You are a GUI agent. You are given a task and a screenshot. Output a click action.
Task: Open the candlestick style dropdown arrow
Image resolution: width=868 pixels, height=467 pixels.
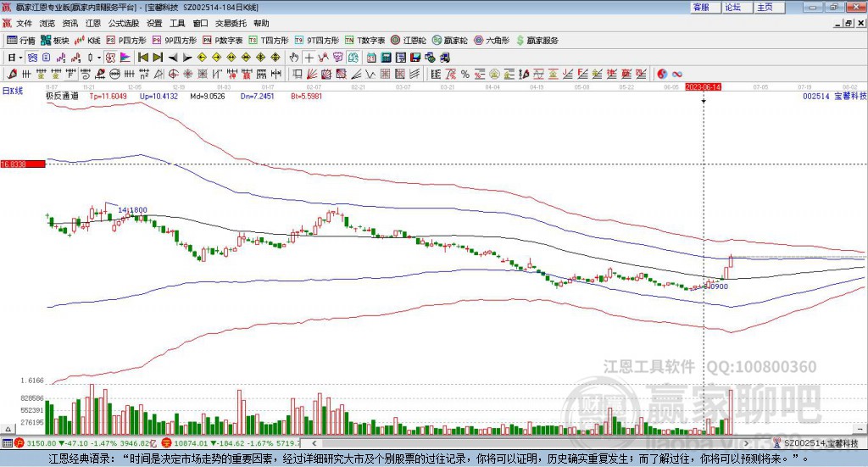pyautogui.click(x=99, y=58)
